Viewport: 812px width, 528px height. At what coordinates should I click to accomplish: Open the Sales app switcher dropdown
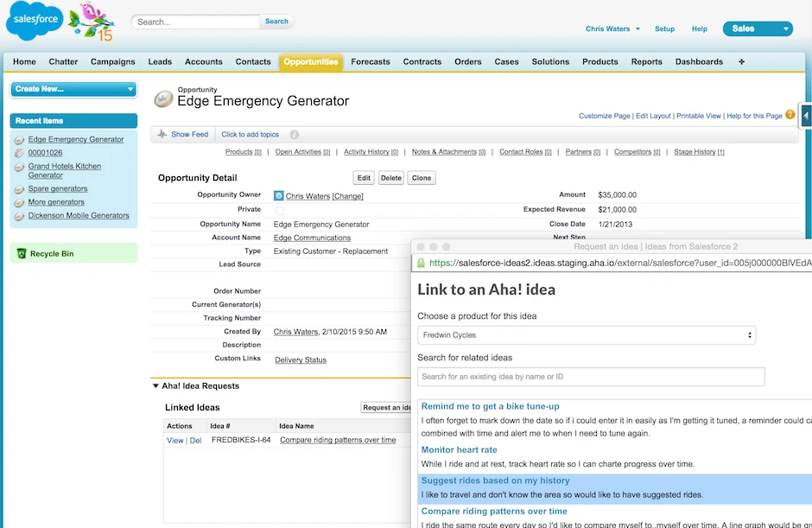click(x=758, y=29)
